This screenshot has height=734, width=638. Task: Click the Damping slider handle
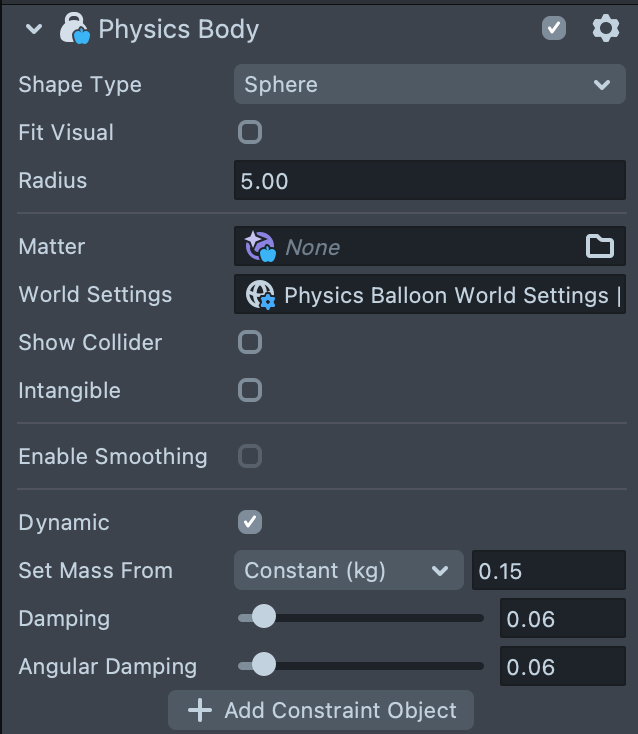(x=264, y=617)
